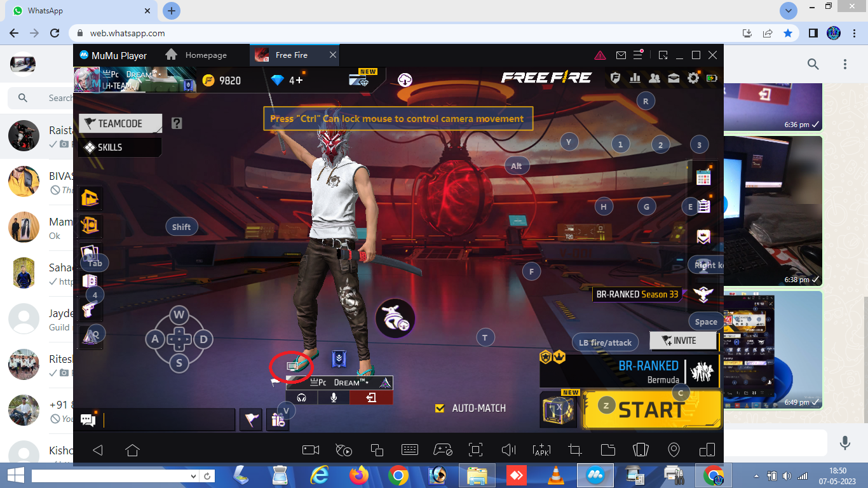Screen dimensions: 868x488
Task: Leave the squad with red exit button
Action: click(370, 398)
